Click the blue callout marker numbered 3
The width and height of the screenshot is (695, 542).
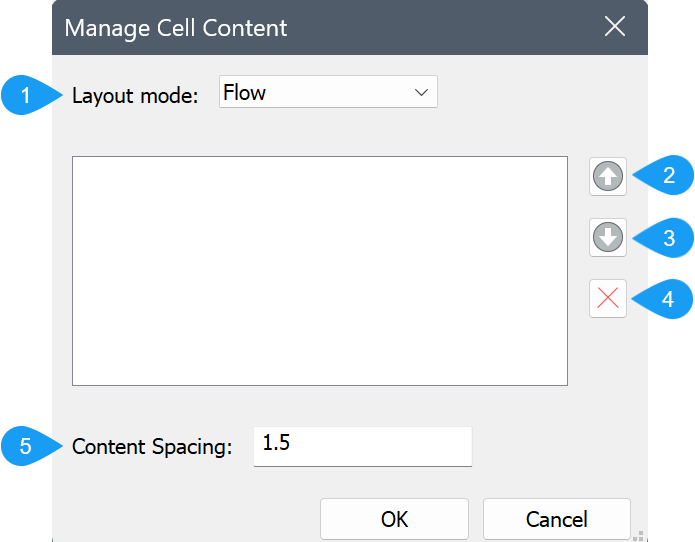668,237
